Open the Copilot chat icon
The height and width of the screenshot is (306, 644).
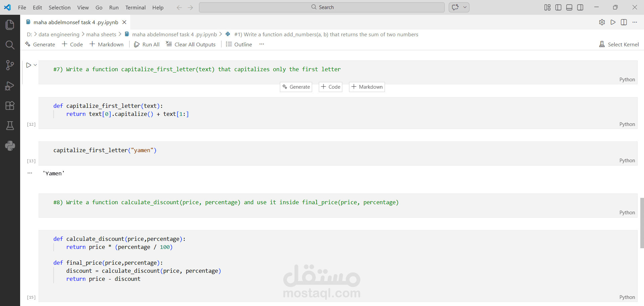455,7
